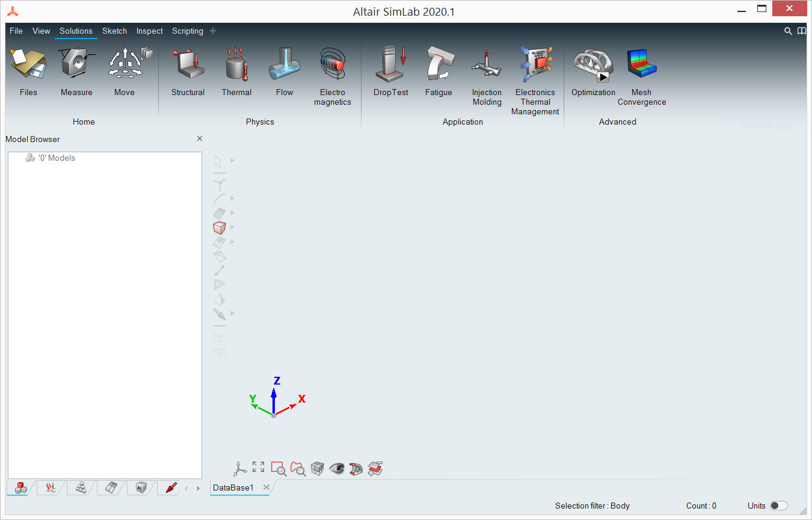Choose the body selection filter cube
This screenshot has width=812, height=520.
tap(220, 227)
